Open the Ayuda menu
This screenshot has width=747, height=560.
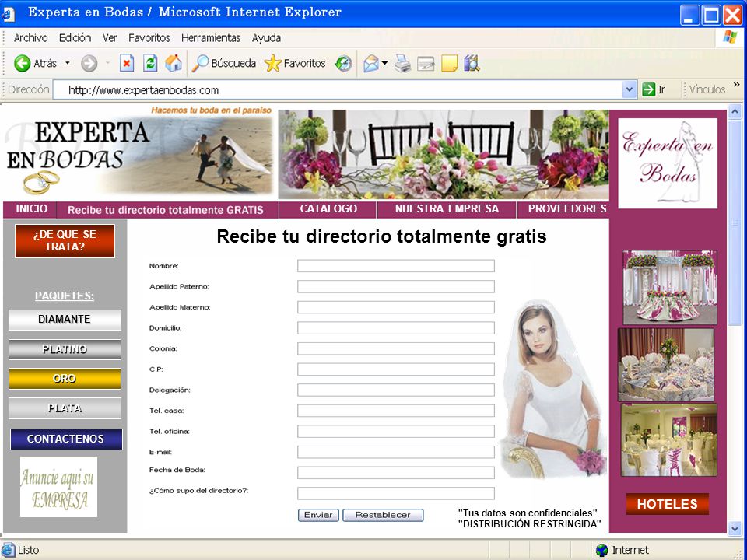[266, 38]
